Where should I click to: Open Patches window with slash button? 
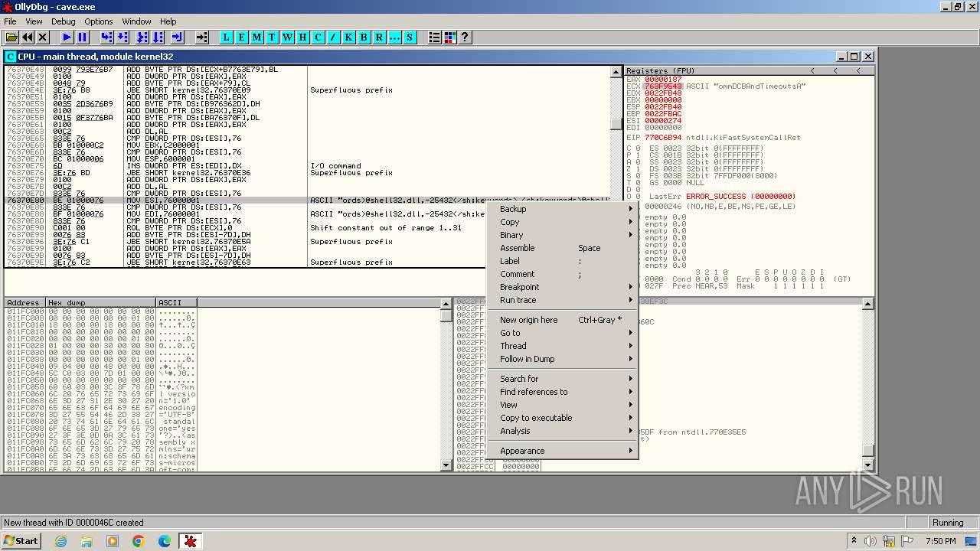333,37
